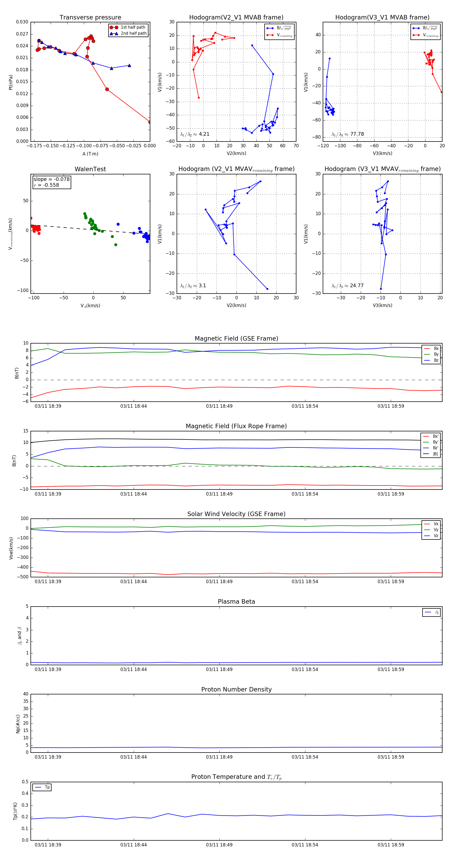
Task: Click the 'Bx' legend entry in the GSE field plot
Action: (431, 349)
